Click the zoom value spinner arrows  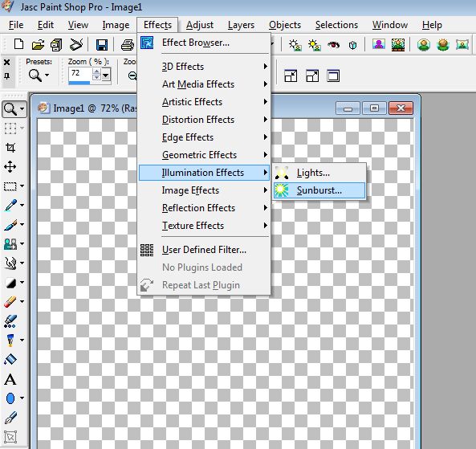click(x=96, y=75)
